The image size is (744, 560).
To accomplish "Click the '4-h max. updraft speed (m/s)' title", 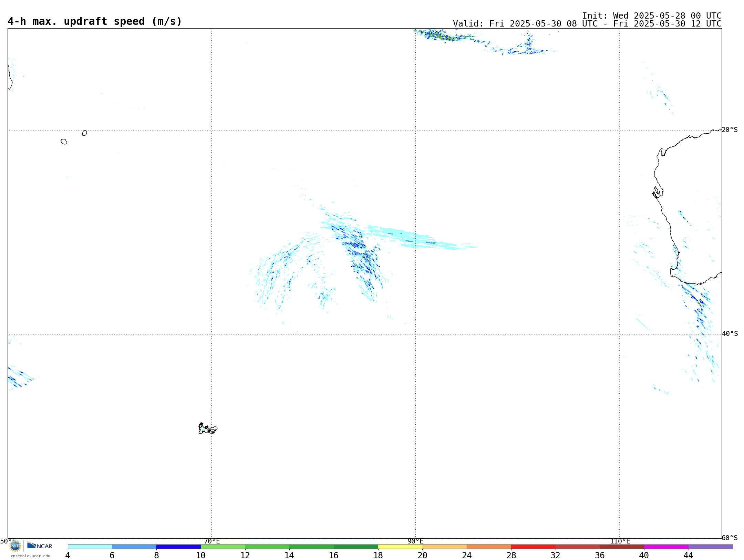I will click(x=94, y=22).
